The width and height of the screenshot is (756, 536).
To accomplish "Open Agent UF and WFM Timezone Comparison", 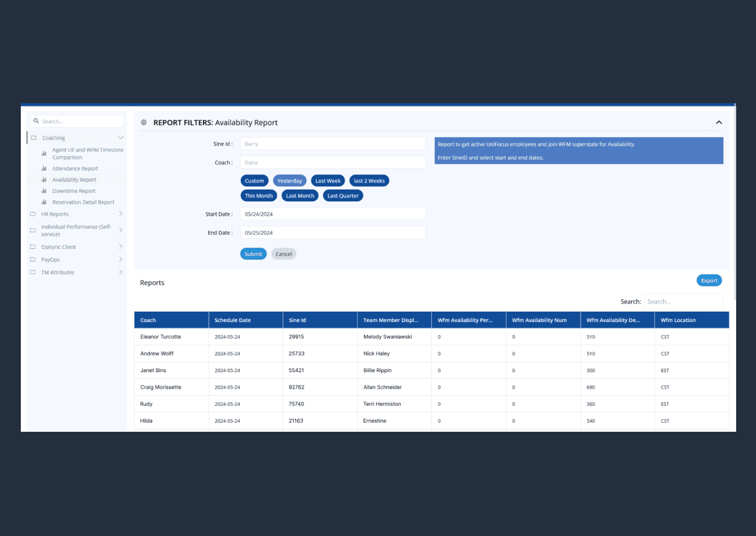I will point(87,154).
